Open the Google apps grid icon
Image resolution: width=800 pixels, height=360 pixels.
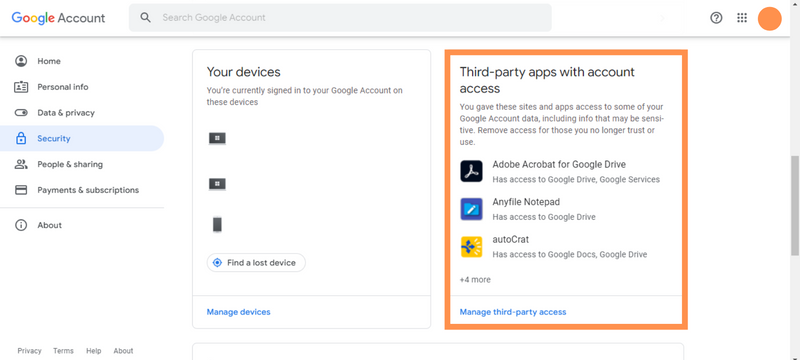(x=742, y=18)
